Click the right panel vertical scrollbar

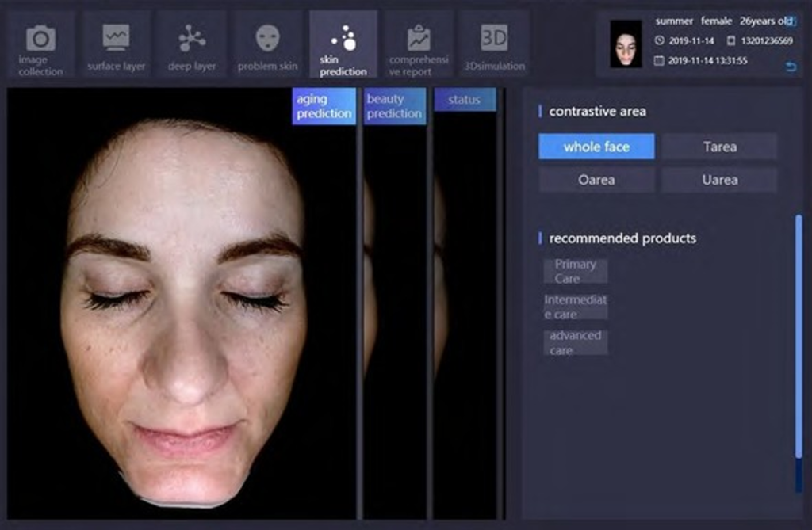(x=799, y=333)
